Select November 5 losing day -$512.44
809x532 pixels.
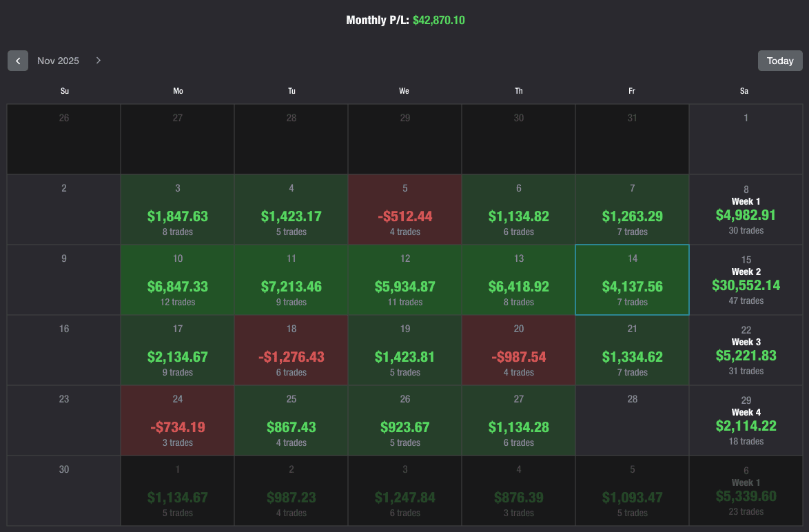(x=405, y=209)
